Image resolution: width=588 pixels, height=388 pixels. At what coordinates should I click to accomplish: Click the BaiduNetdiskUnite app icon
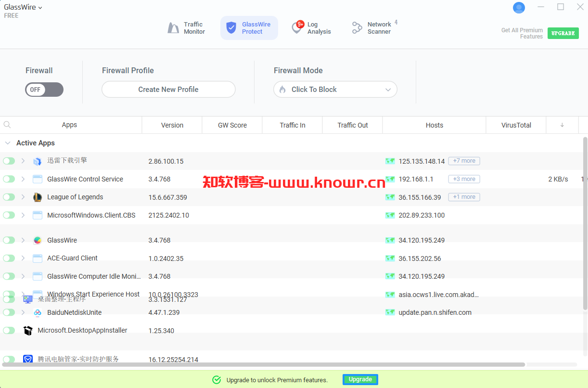pyautogui.click(x=38, y=312)
